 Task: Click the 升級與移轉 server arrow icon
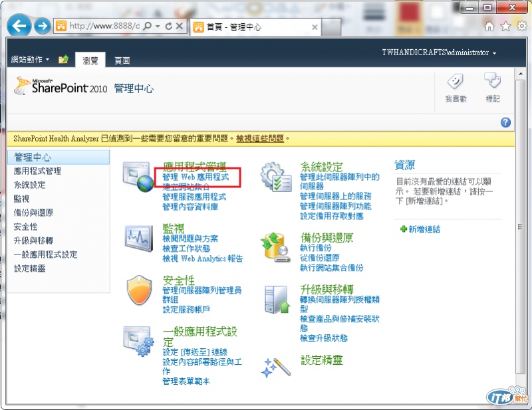click(x=277, y=299)
